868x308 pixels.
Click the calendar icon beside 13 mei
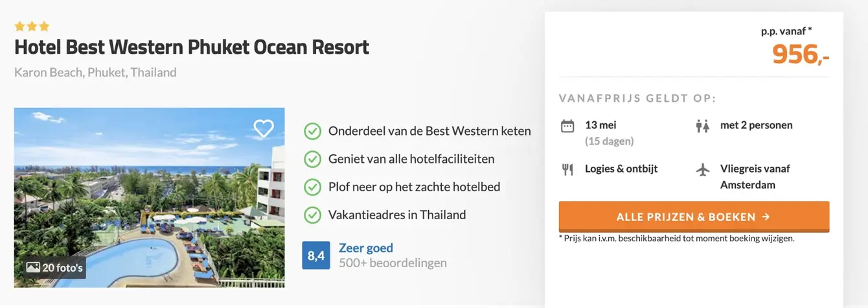(567, 126)
